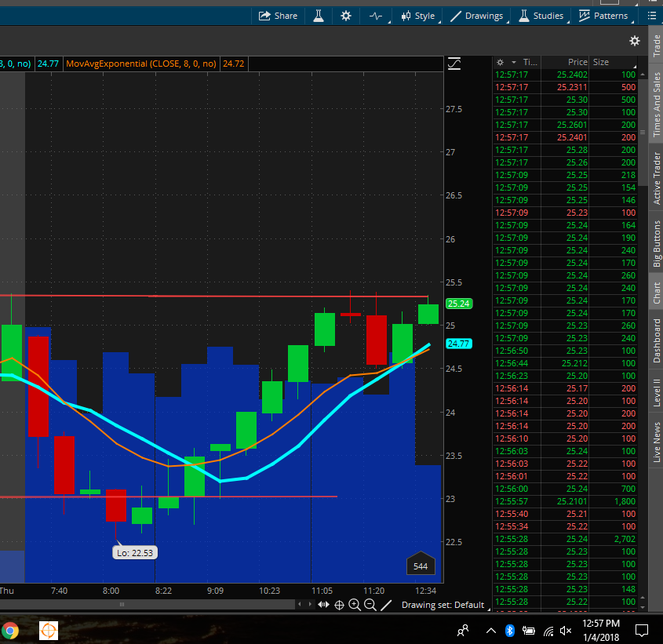Switch to the Live News side tab
This screenshot has height=644, width=663.
pyautogui.click(x=656, y=442)
